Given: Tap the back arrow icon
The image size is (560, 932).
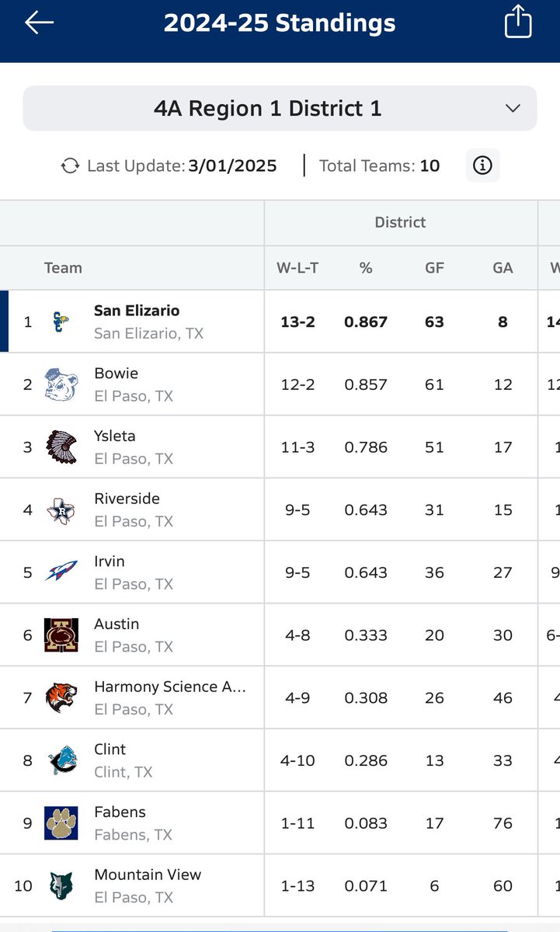Looking at the screenshot, I should click(x=39, y=23).
